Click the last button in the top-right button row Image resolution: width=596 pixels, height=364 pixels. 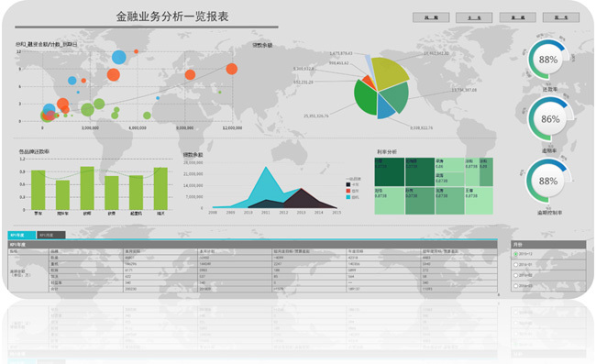point(561,17)
